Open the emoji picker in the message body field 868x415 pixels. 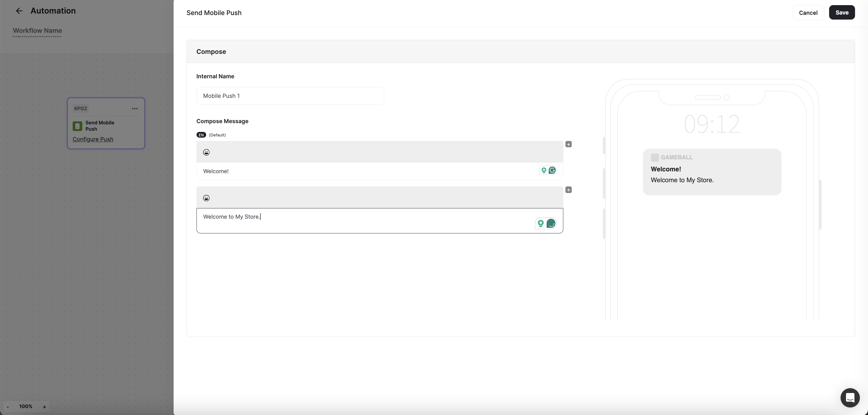pos(206,198)
